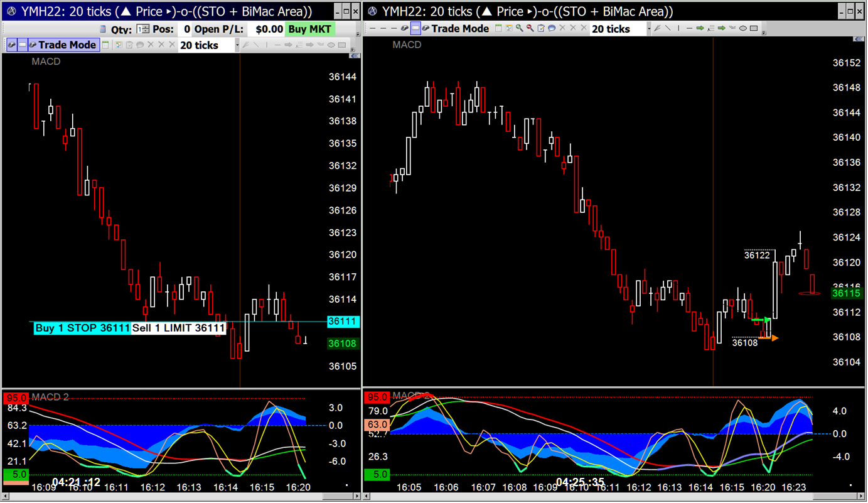
Task: Select the fan lines tool in right window
Action: coord(656,28)
